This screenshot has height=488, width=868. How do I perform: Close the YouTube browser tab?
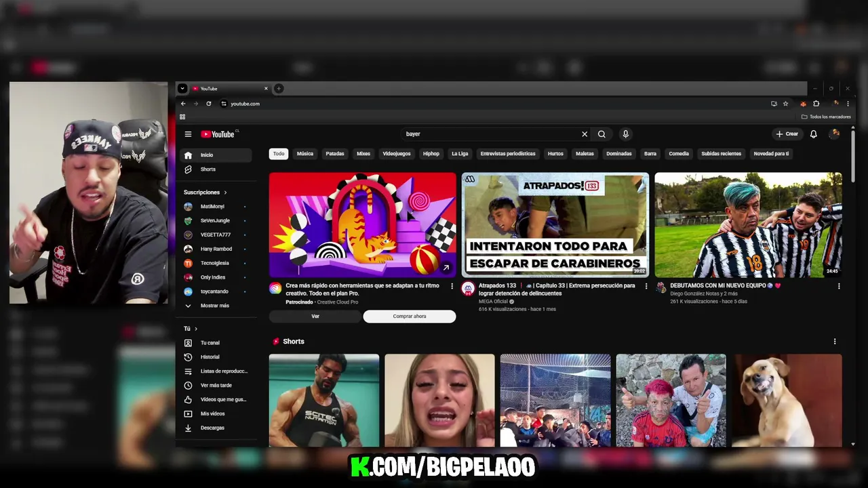266,89
